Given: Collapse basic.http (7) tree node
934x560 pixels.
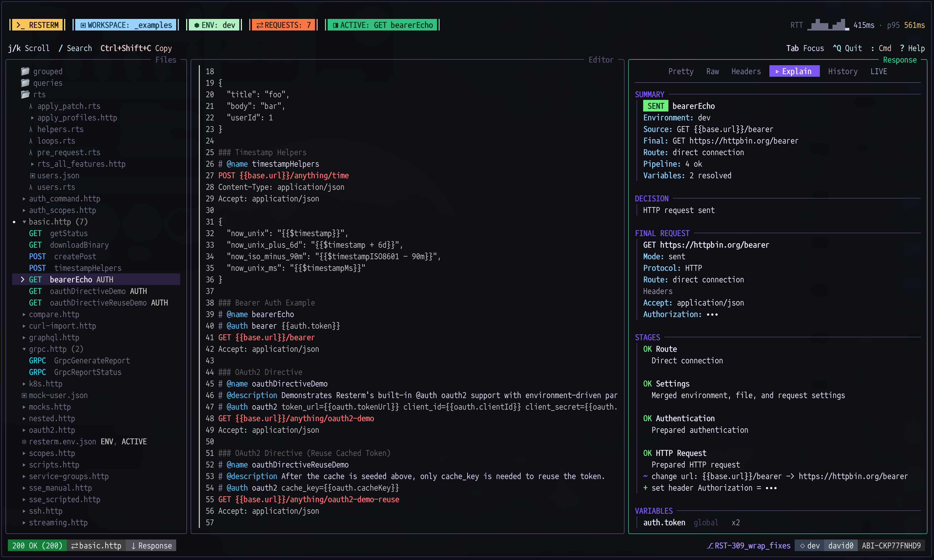Looking at the screenshot, I should (x=24, y=222).
